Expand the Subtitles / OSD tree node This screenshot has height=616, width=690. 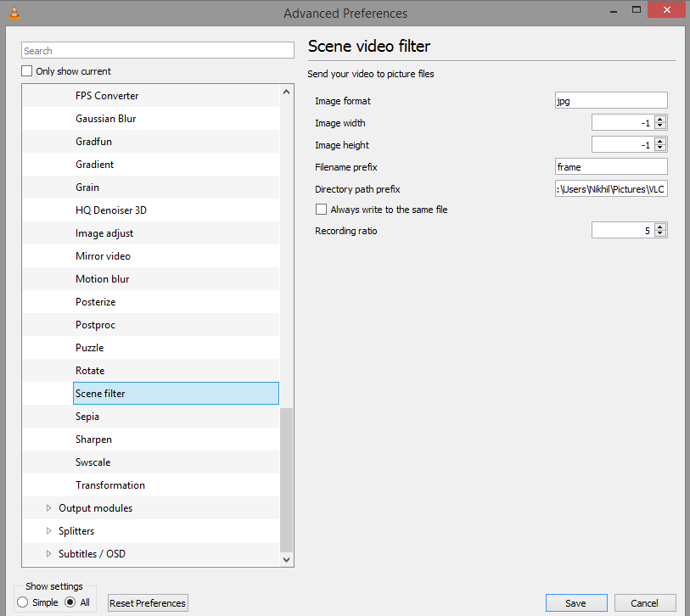tap(48, 554)
